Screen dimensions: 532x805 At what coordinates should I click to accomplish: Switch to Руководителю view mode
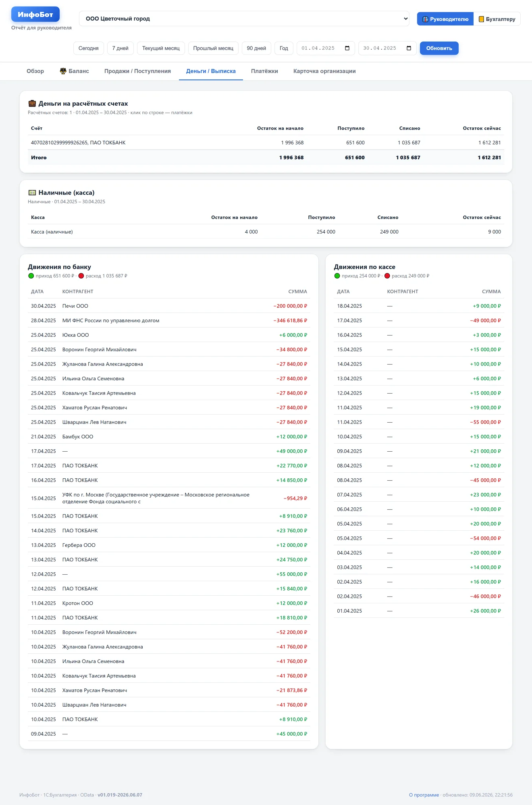pos(445,19)
